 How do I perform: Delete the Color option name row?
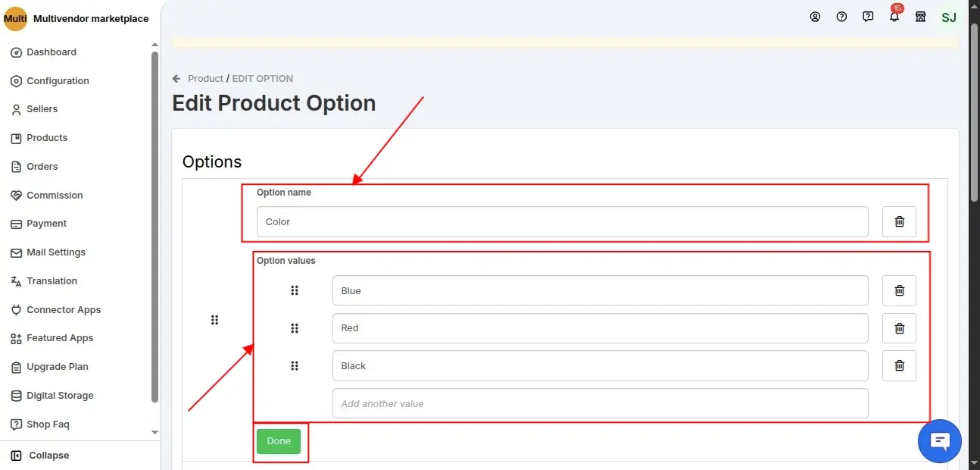(899, 222)
